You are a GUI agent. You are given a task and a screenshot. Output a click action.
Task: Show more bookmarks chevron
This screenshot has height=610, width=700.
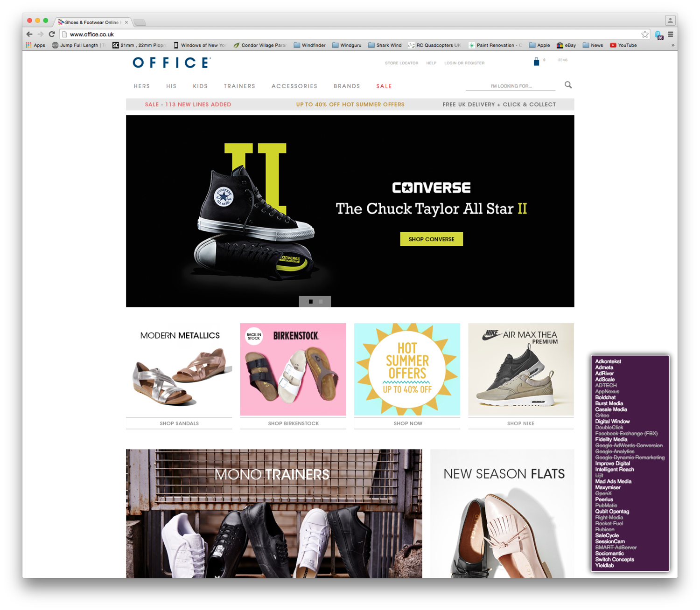[672, 45]
